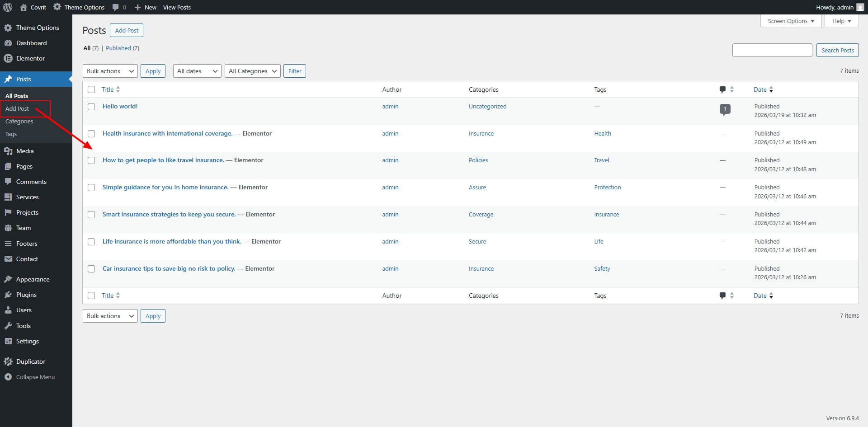This screenshot has height=427, width=868.
Task: Open Plugins via its plug icon
Action: [8, 295]
